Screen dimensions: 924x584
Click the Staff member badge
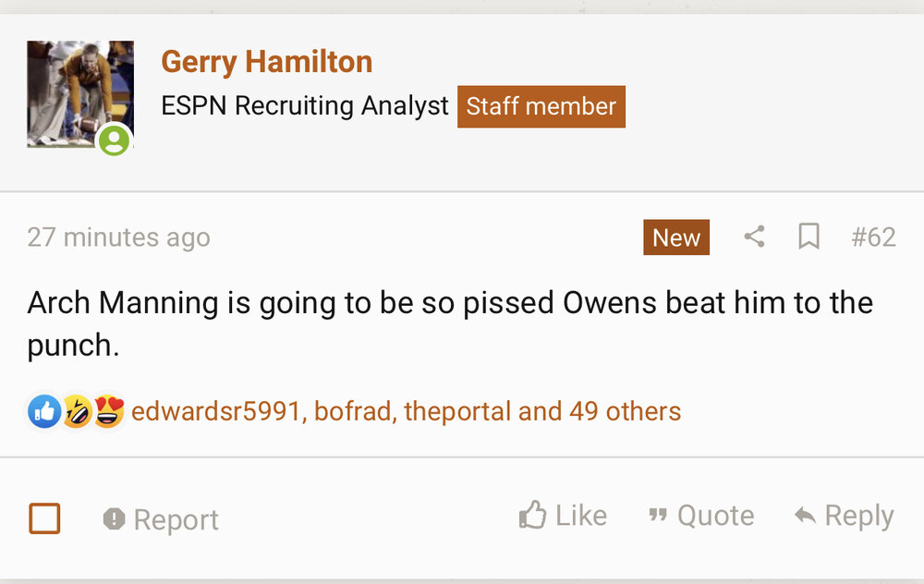541,106
